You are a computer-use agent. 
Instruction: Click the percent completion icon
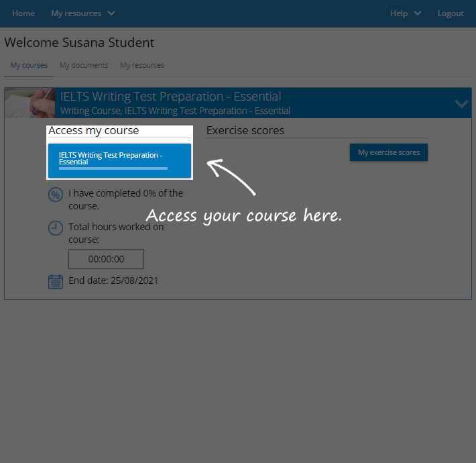[56, 195]
